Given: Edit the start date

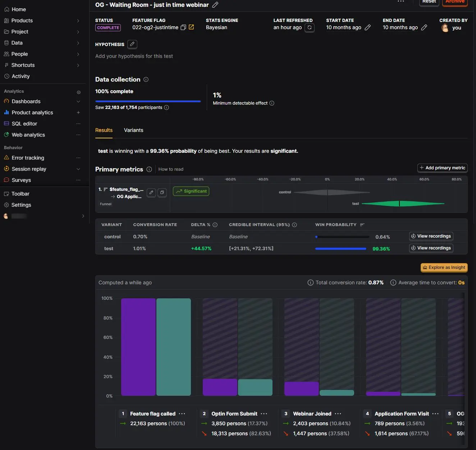Looking at the screenshot, I should pyautogui.click(x=367, y=28).
